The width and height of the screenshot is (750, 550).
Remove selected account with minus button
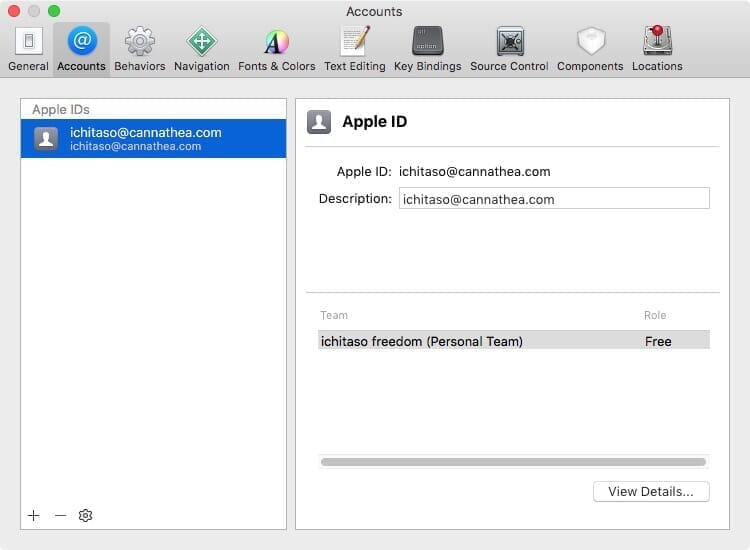60,515
